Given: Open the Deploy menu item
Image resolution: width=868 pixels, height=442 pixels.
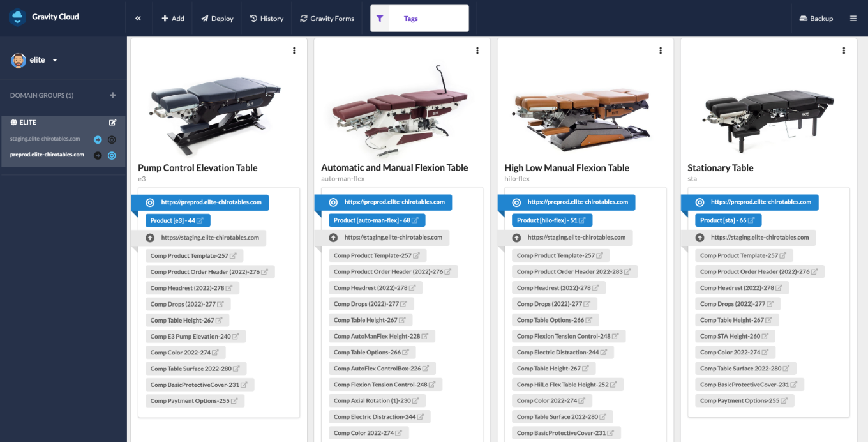Looking at the screenshot, I should click(217, 19).
